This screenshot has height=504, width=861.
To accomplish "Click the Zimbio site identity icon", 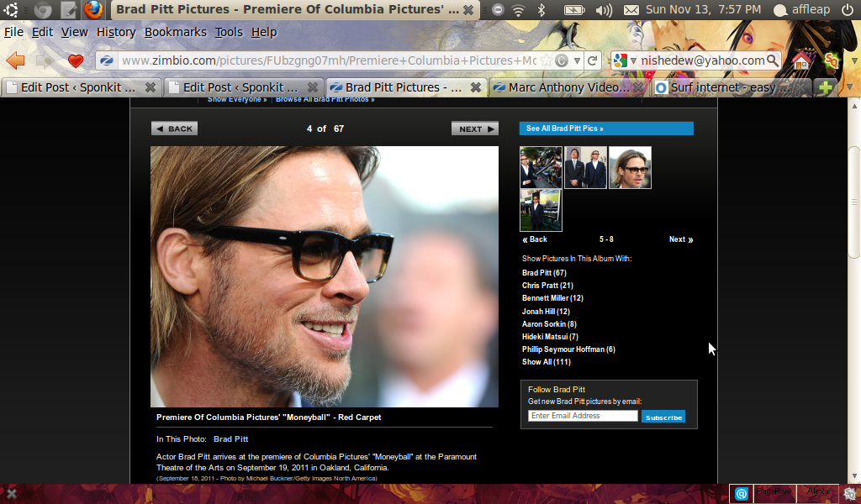I will (107, 60).
